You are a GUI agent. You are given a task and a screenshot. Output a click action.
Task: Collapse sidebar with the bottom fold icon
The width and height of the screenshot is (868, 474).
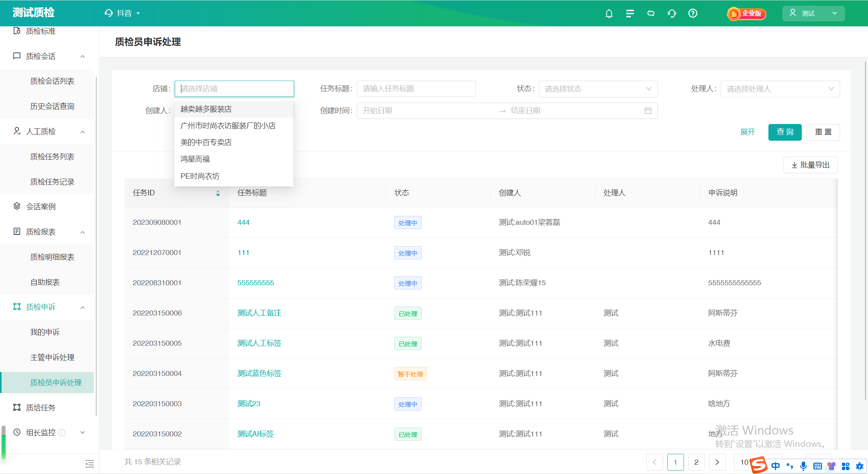[x=90, y=464]
